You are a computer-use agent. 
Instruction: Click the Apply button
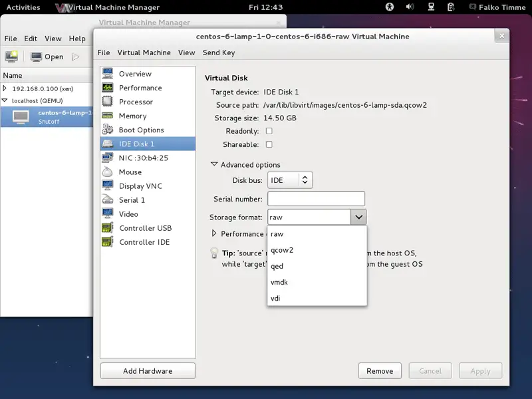coord(480,371)
